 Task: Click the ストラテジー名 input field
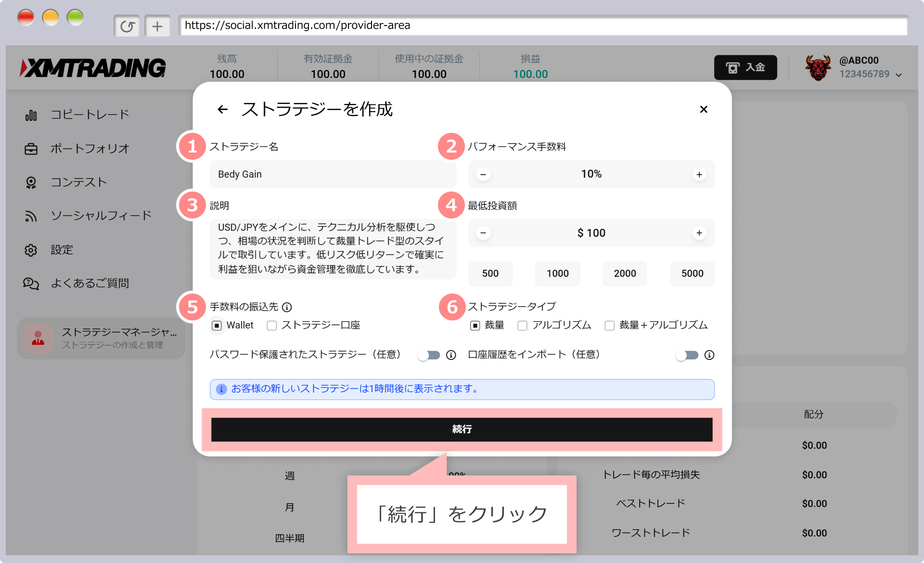333,174
